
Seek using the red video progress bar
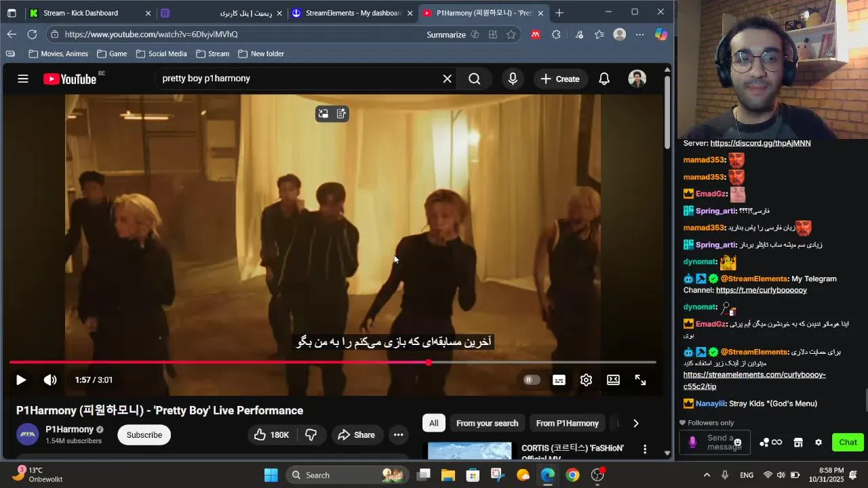332,363
